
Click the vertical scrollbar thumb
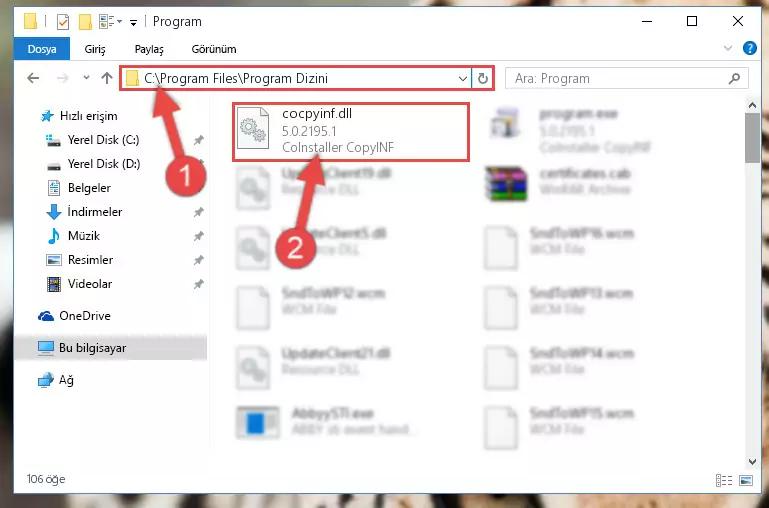pyautogui.click(x=752, y=137)
